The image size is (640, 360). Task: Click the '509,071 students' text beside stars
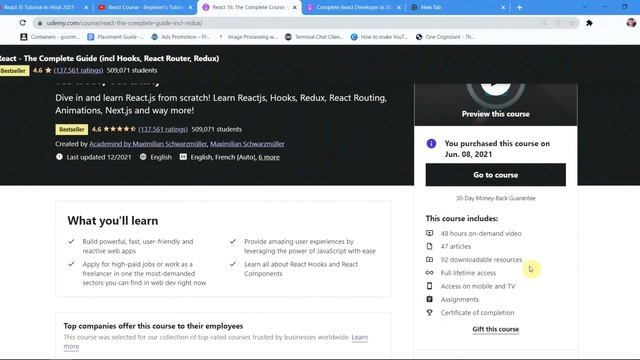point(216,129)
